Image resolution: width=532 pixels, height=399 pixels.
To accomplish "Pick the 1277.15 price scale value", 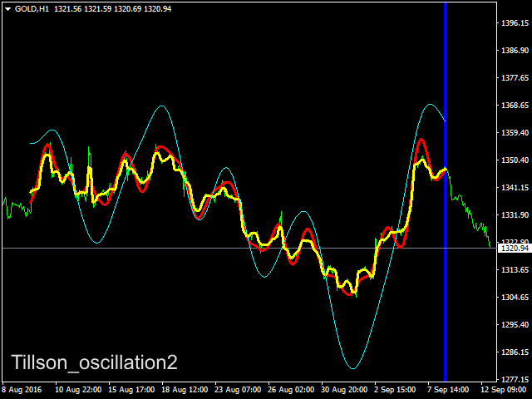I will 515,380.
